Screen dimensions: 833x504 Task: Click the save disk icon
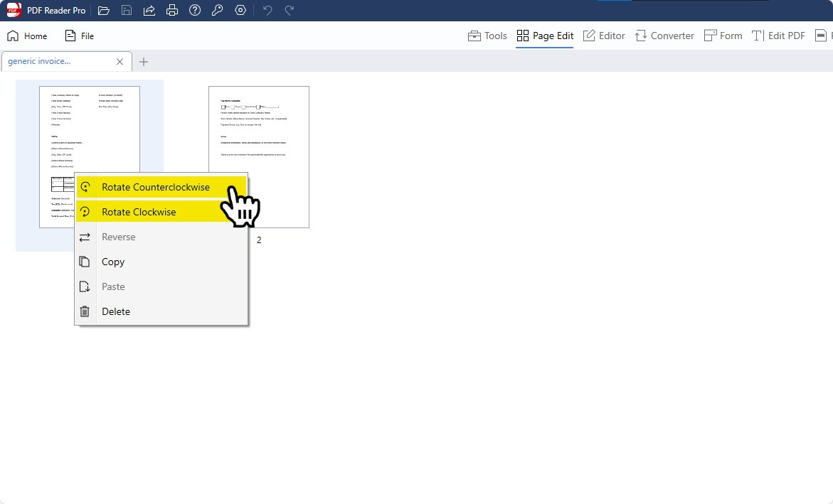pos(127,10)
